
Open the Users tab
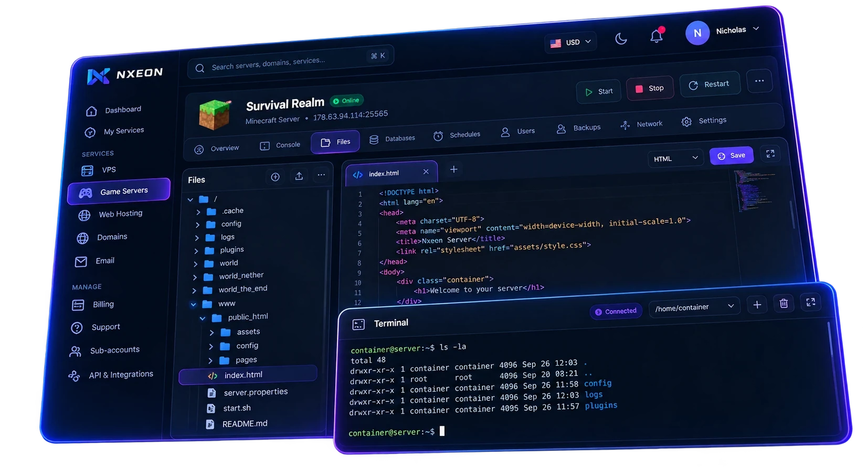517,132
